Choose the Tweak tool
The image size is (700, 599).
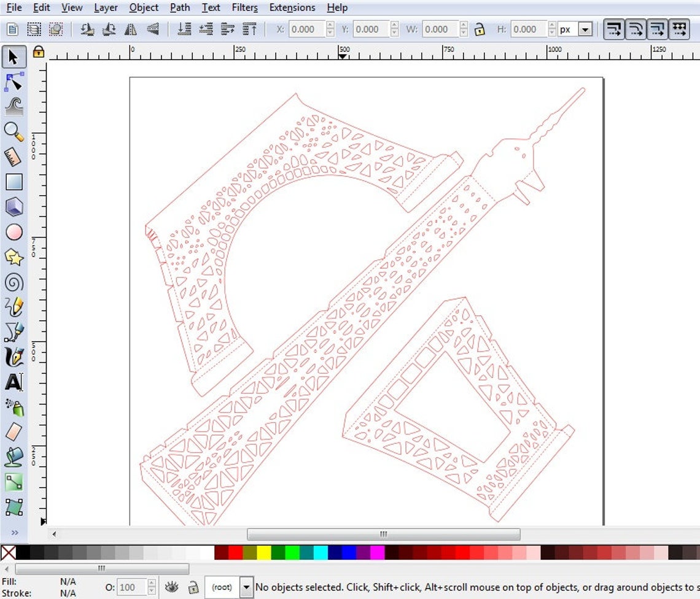tap(14, 107)
